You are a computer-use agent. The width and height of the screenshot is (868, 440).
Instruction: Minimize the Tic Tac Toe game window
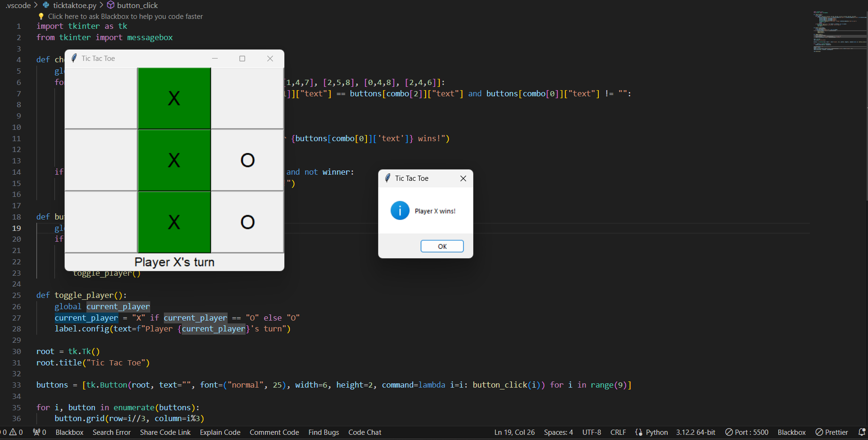click(x=215, y=59)
